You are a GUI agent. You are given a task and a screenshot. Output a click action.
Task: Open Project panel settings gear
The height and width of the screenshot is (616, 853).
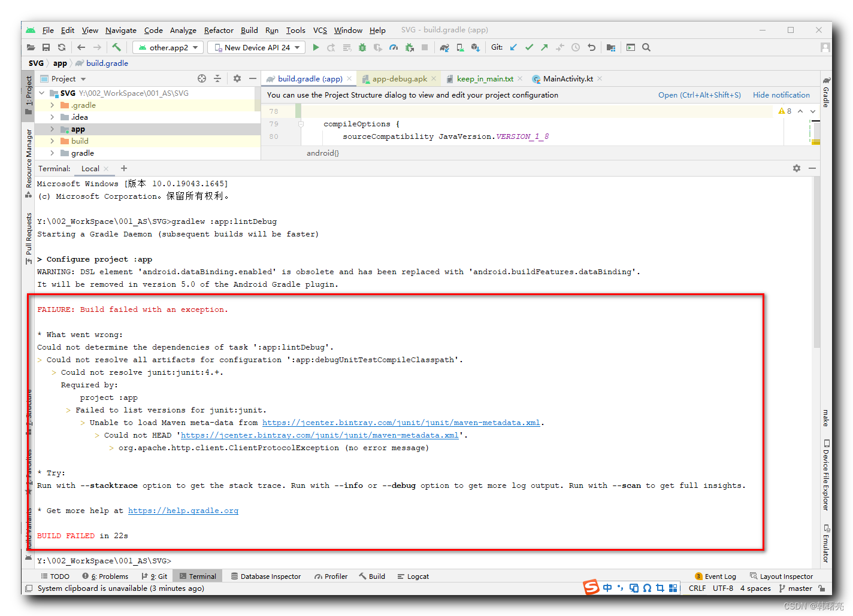pyautogui.click(x=237, y=78)
